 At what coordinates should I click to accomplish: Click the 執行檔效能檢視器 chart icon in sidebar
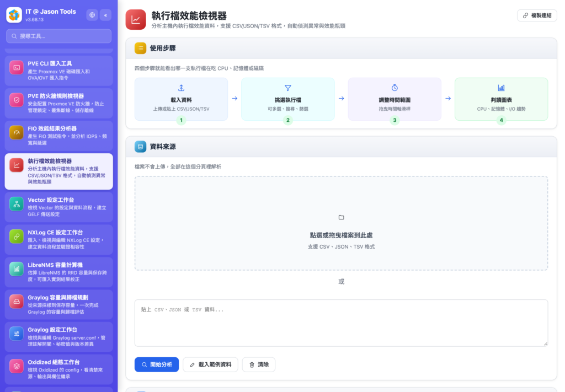17,165
